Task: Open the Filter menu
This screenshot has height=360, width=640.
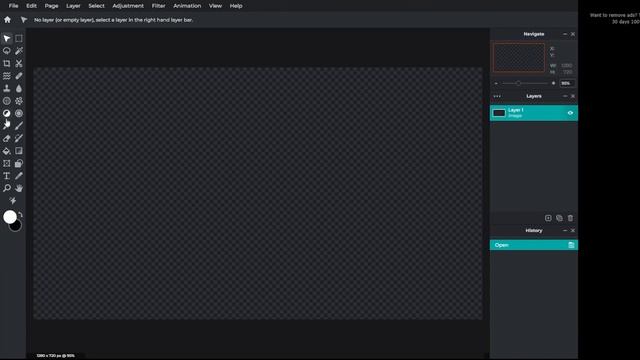Action: coord(159,6)
